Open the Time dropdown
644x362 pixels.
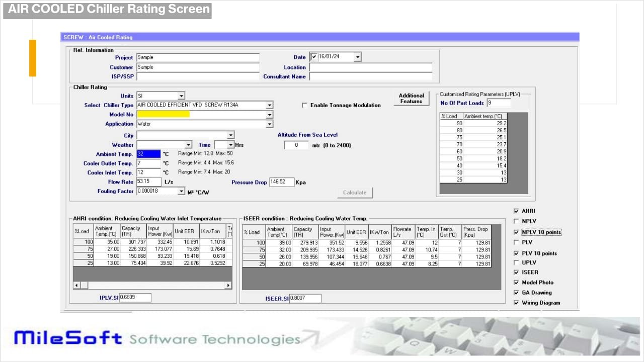tap(230, 145)
